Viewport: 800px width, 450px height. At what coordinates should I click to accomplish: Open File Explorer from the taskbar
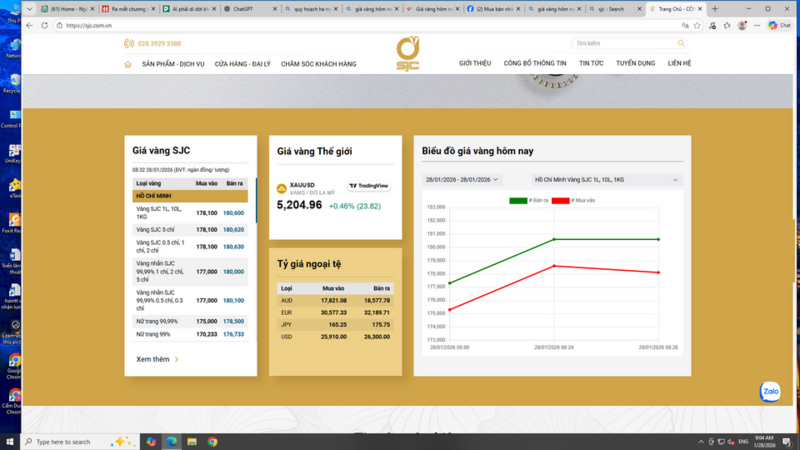[192, 441]
